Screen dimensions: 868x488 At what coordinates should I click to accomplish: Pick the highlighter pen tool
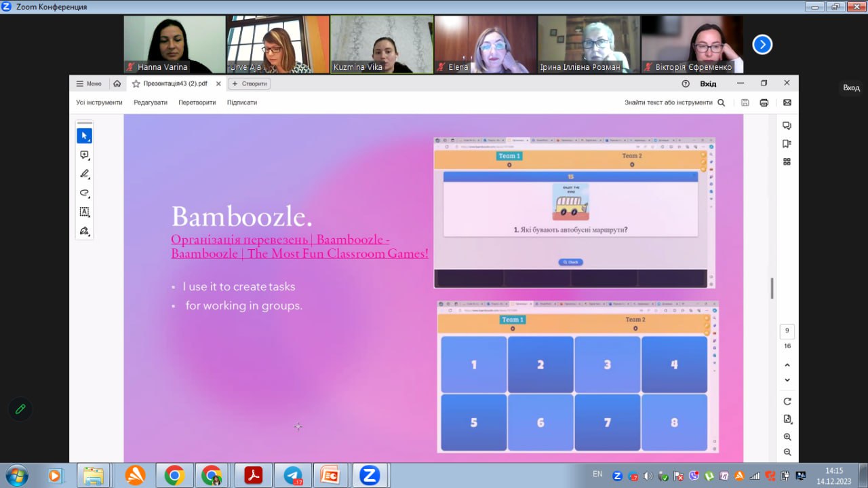pos(84,174)
